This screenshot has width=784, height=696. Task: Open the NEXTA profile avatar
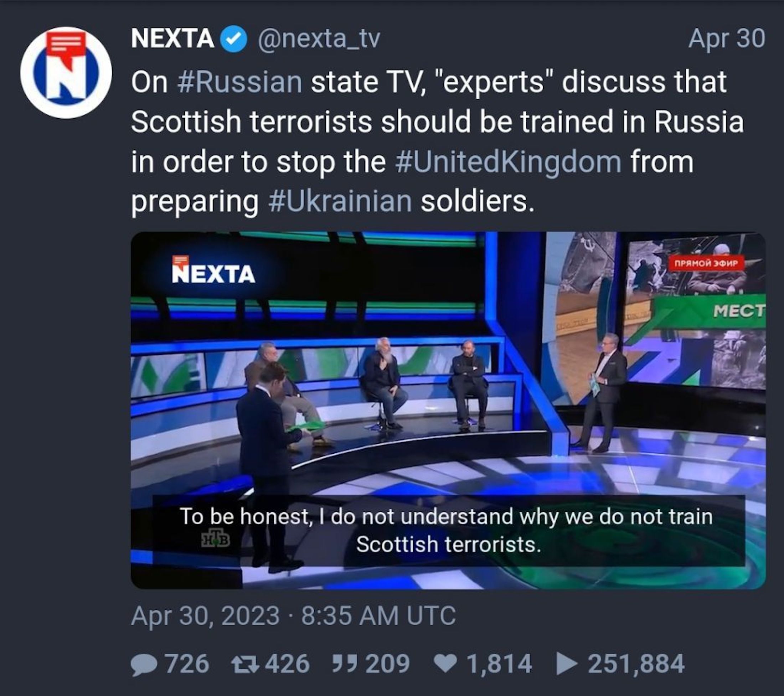point(66,72)
